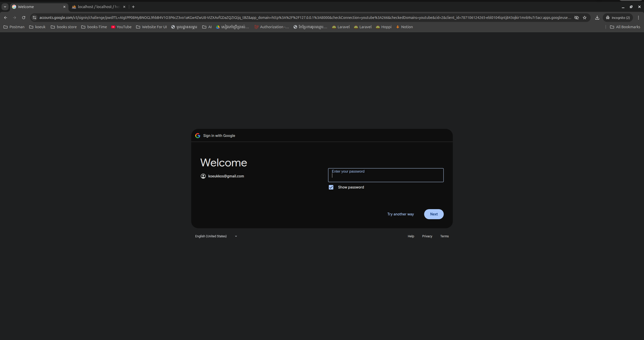Open the YouTube bookmark
The image size is (644, 340).
point(121,27)
